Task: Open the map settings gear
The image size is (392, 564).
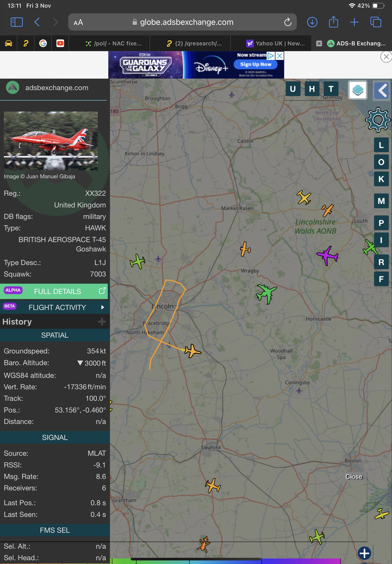Action: tap(378, 119)
